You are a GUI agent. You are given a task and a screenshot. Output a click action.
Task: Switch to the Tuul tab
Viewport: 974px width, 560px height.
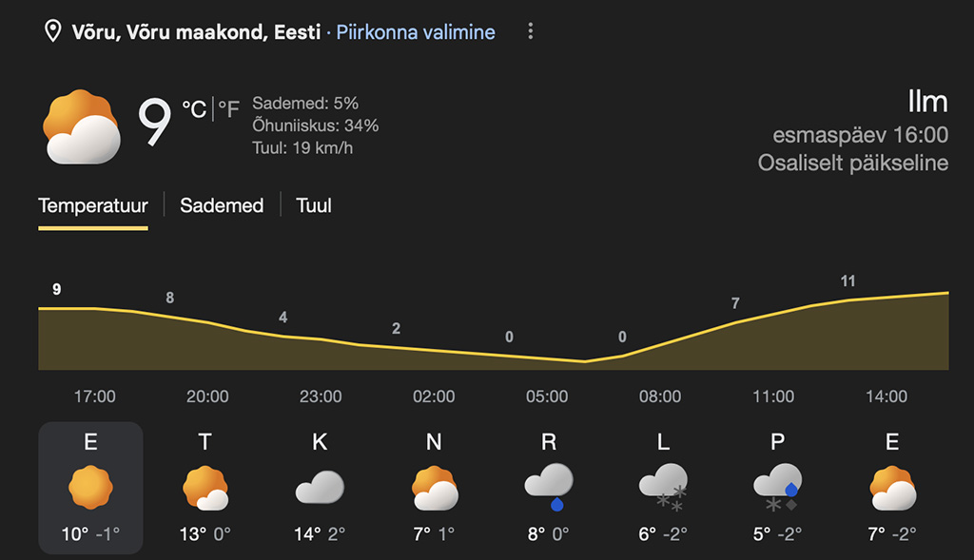tap(314, 205)
